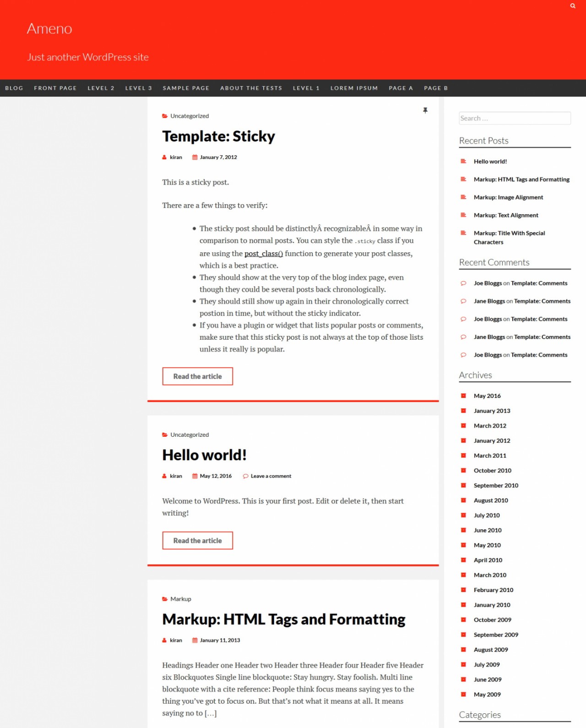Click Read the article under Template: Sticky
This screenshot has height=728, width=586.
(197, 376)
